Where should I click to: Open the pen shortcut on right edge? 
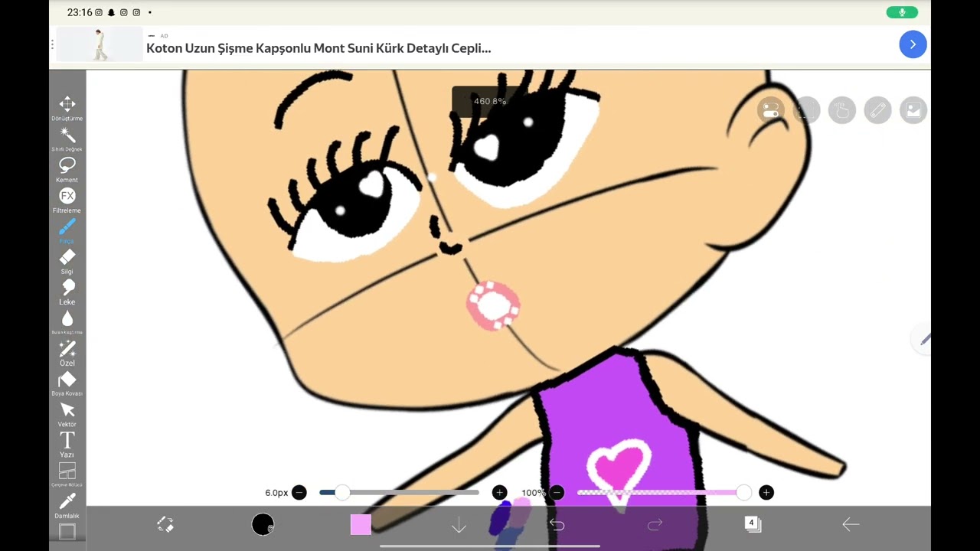(923, 339)
